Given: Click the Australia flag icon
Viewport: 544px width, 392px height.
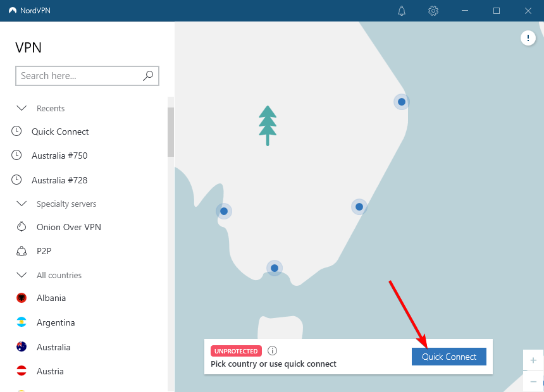Looking at the screenshot, I should coord(22,347).
